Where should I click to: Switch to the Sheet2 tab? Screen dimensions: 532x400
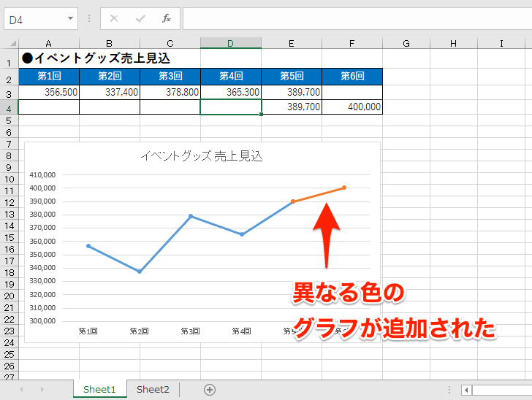point(153,389)
